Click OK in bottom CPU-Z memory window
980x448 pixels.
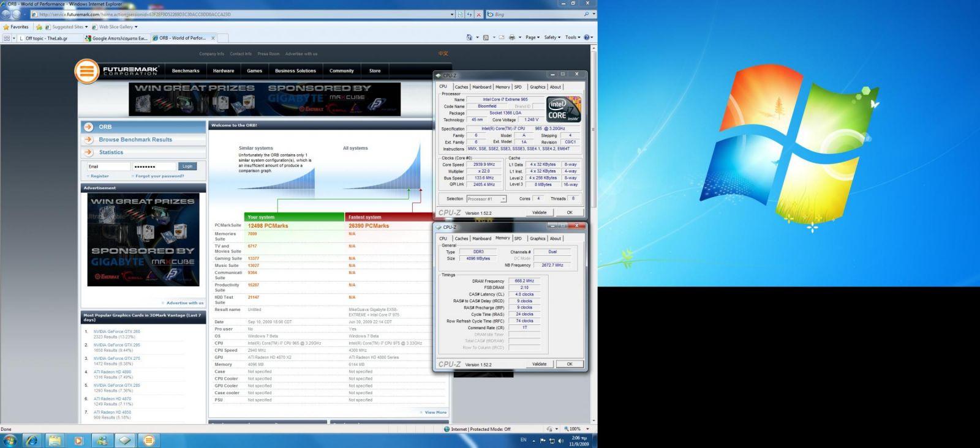(570, 364)
